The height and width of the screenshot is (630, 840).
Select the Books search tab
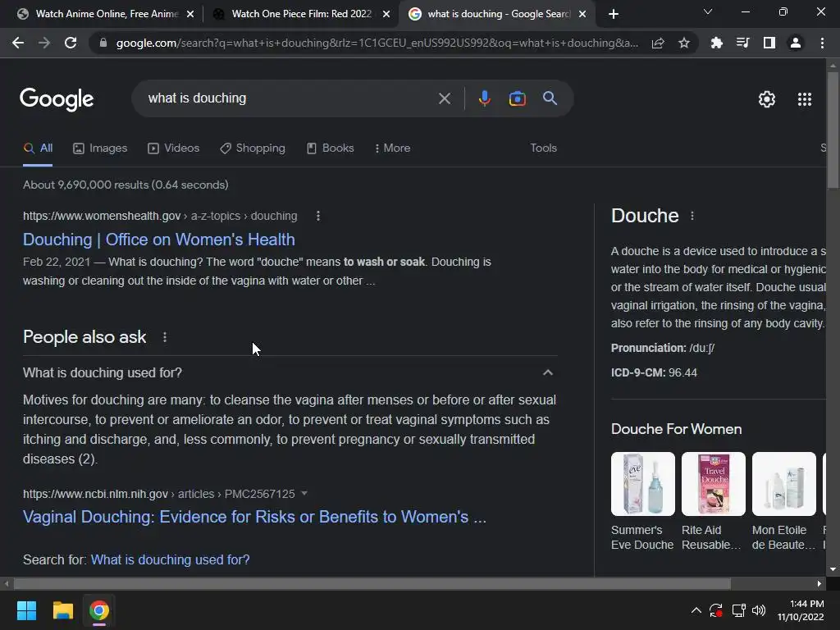[330, 148]
